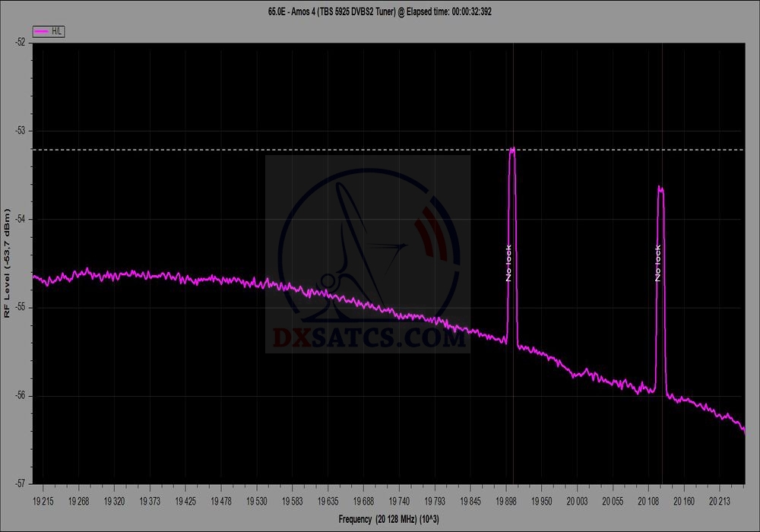Viewport: 760px width, 532px height.
Task: Click the -52 value on the y-axis
Action: coord(21,43)
